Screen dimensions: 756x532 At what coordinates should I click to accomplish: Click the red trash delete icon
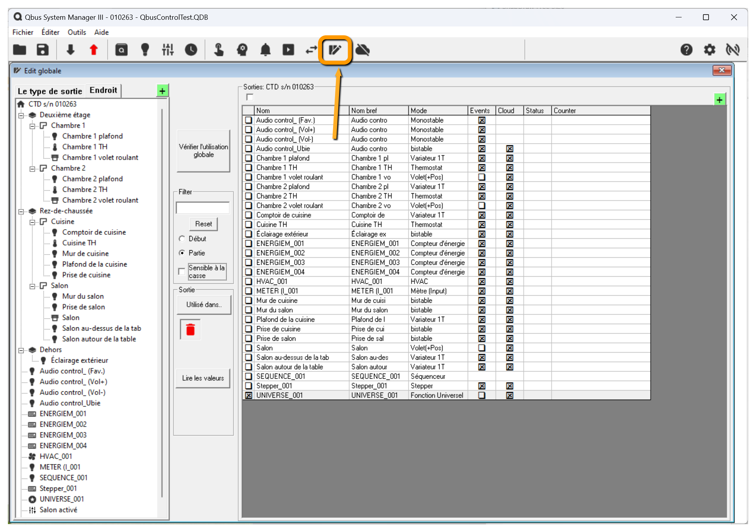[190, 329]
